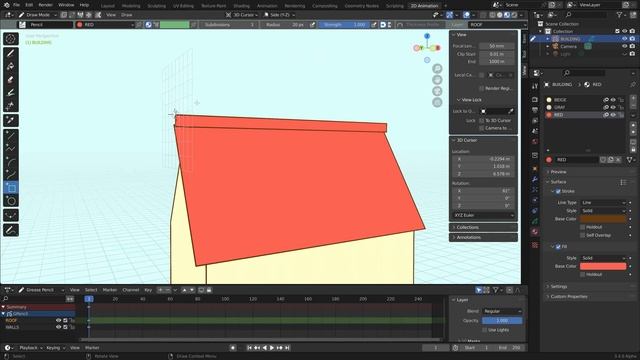The image size is (640, 360).
Task: Open the XYZ Euler rotation mode dropdown
Action: click(483, 215)
